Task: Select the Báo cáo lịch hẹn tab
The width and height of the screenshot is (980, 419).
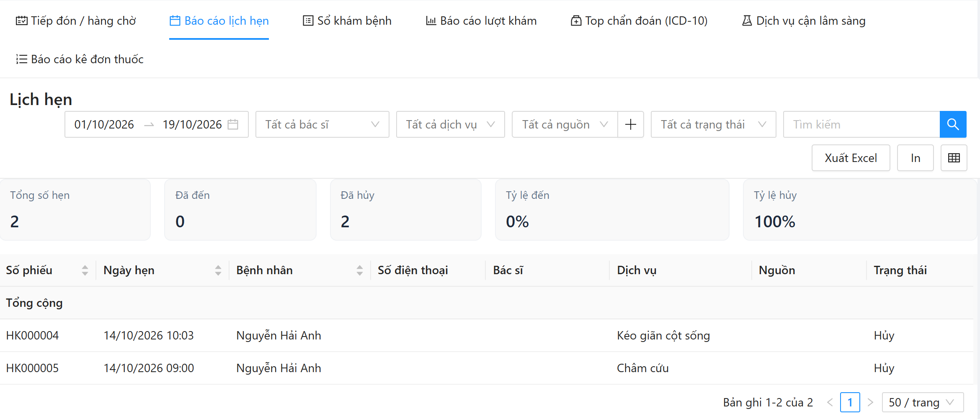Action: point(219,21)
